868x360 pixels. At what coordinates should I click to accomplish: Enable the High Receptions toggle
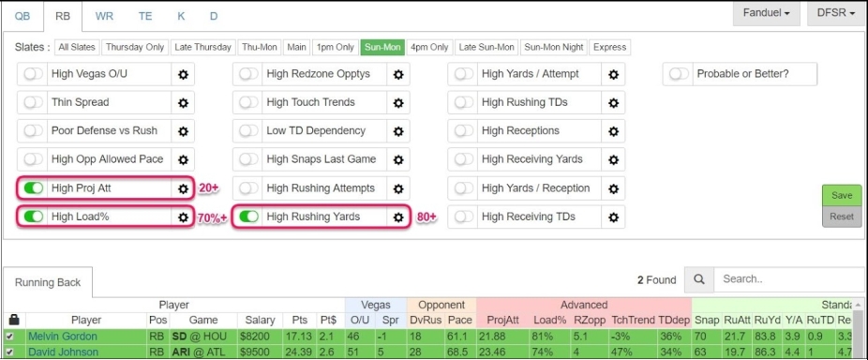tap(464, 130)
